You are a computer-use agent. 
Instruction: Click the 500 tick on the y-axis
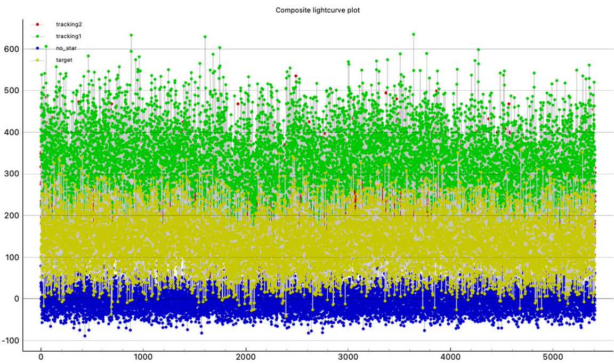[x=10, y=91]
